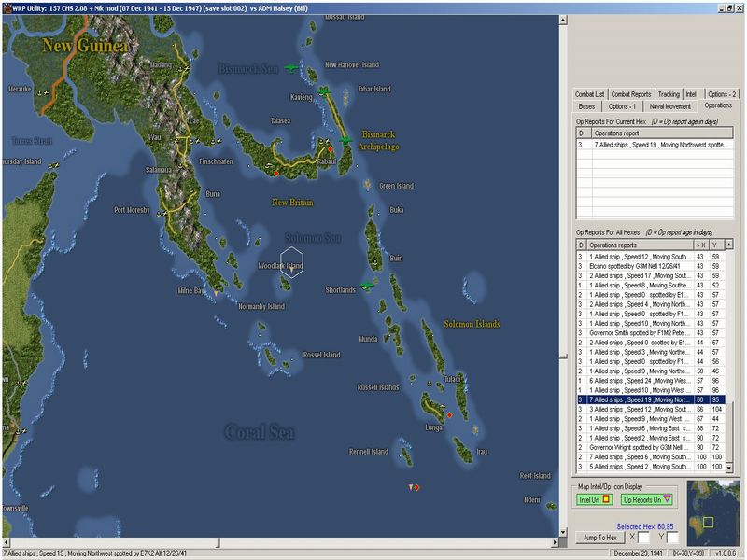This screenshot has width=747, height=560.
Task: Click the map vertical scrollbar up arrow
Action: 563,20
